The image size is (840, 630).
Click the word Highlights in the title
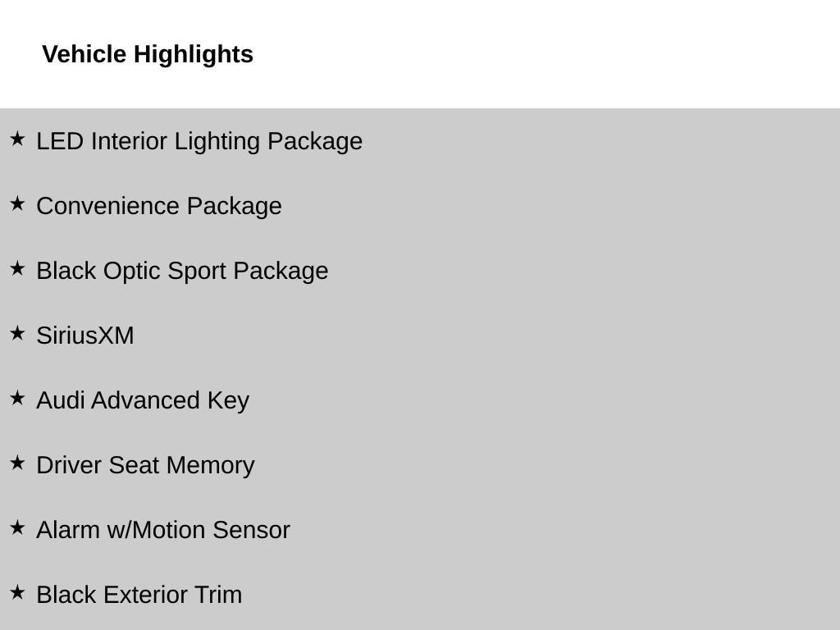click(194, 54)
